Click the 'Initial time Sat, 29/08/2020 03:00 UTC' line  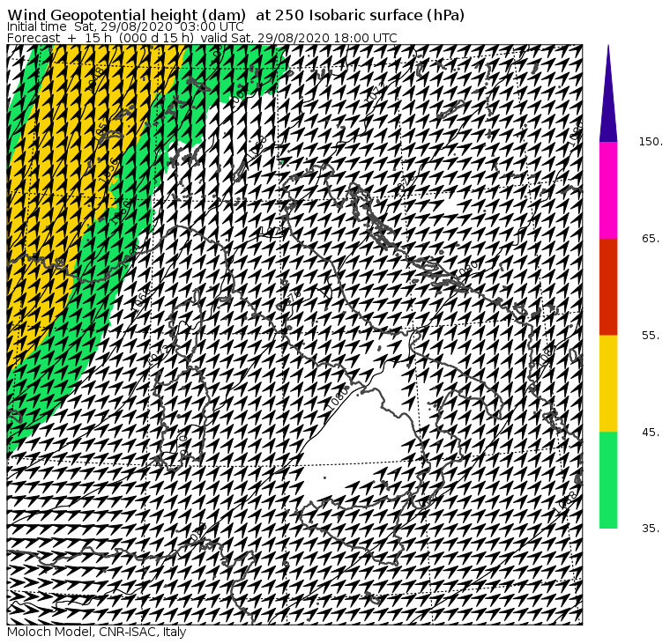click(125, 27)
